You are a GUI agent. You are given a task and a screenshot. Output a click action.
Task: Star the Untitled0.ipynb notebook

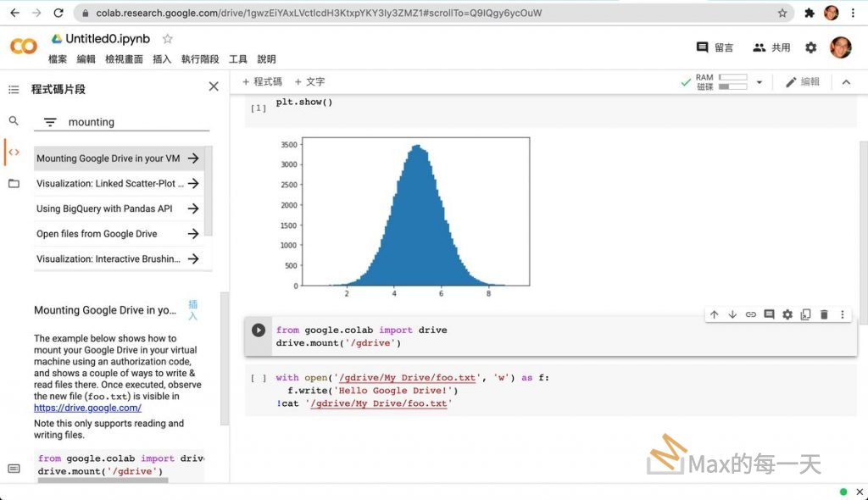168,39
